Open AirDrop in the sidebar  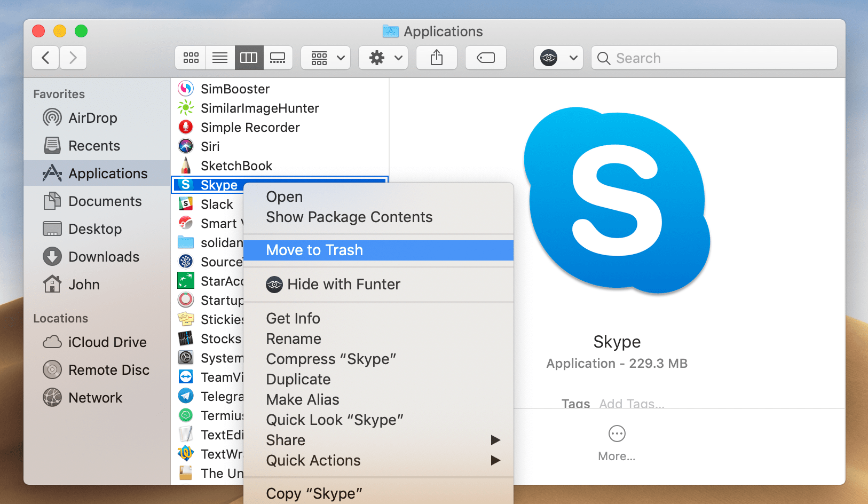click(x=92, y=118)
